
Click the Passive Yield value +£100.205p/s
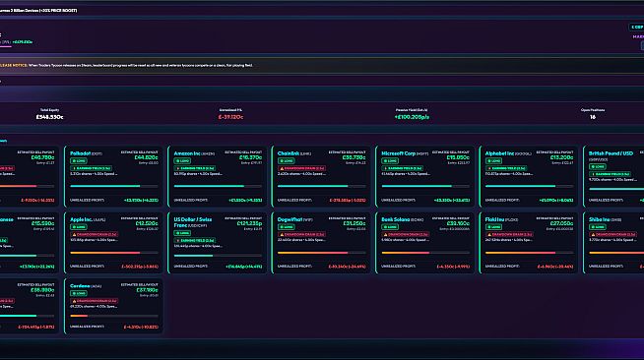412,117
